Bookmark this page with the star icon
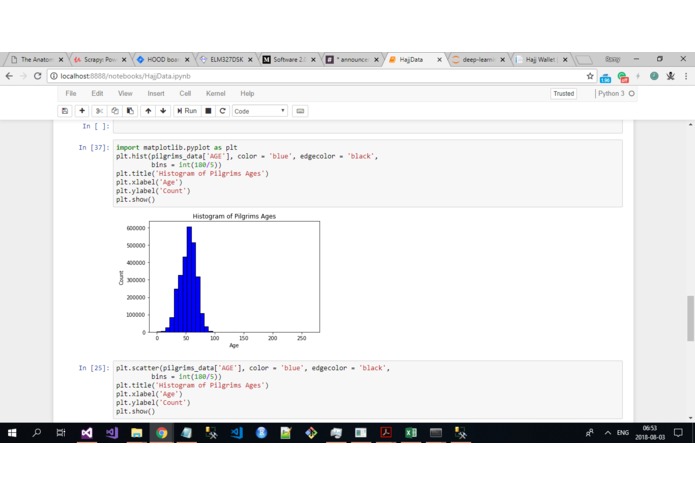This screenshot has height=494, width=695. click(590, 76)
